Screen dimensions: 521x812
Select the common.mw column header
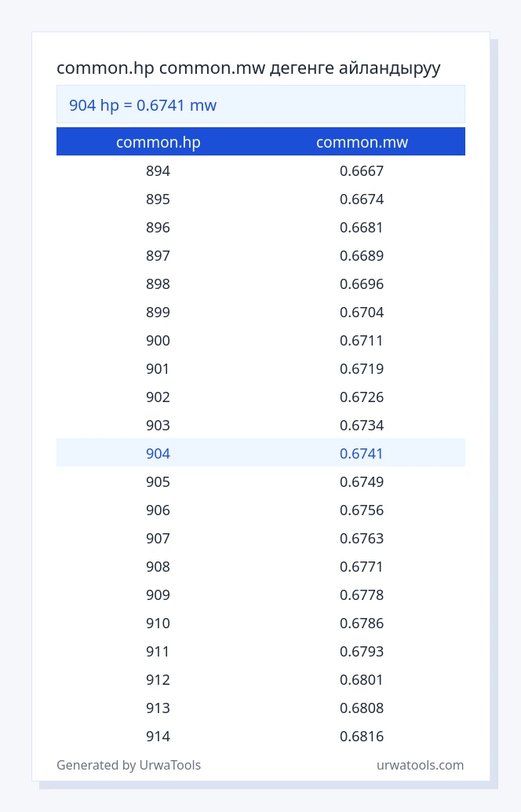pyautogui.click(x=362, y=142)
